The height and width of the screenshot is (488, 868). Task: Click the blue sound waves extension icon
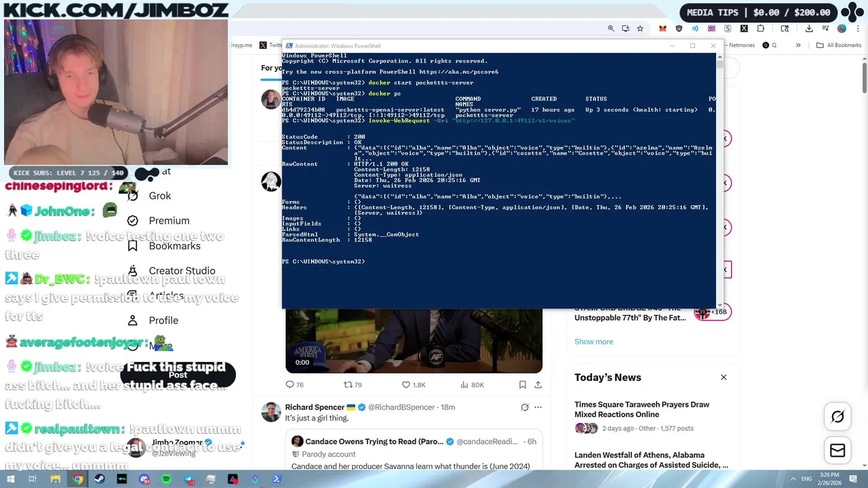coord(695,28)
